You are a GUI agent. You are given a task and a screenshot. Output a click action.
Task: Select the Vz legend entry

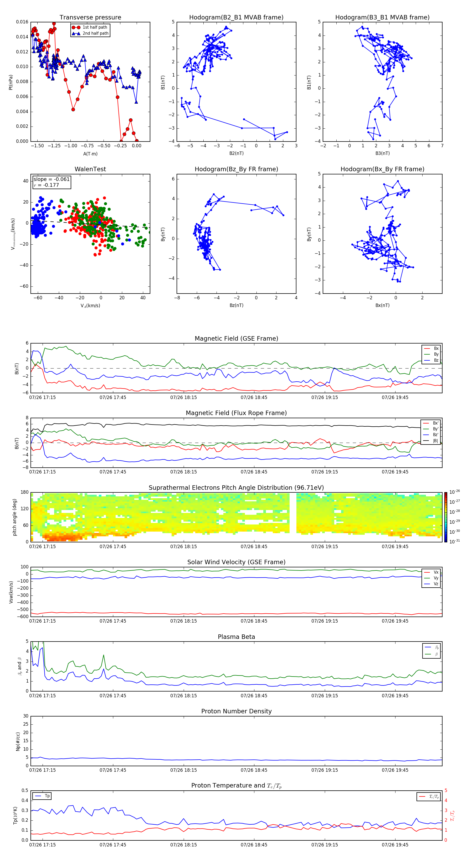pyautogui.click(x=431, y=584)
